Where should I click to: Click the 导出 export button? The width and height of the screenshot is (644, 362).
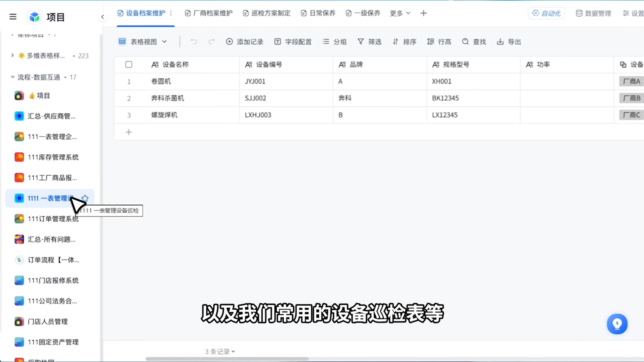tap(509, 42)
